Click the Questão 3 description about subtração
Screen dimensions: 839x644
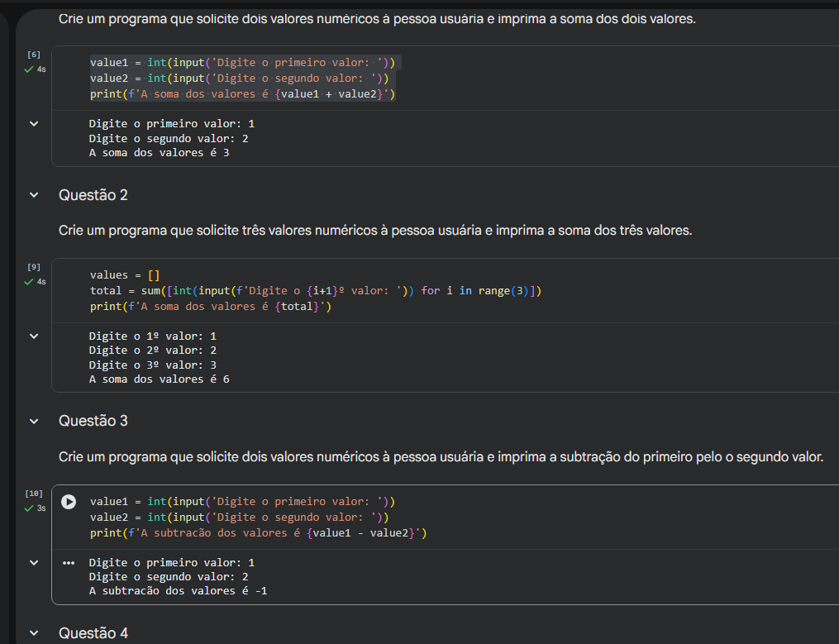[441, 457]
